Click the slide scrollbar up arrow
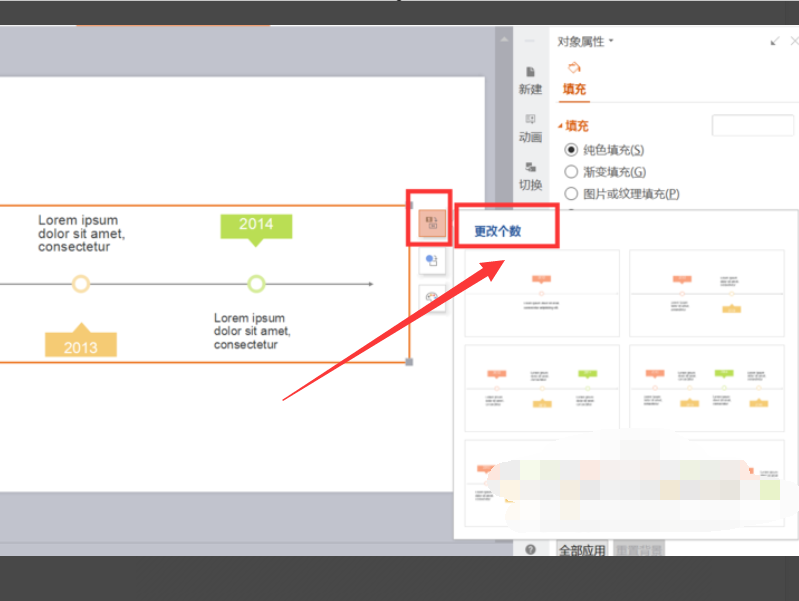The width and height of the screenshot is (799, 601). pos(504,39)
